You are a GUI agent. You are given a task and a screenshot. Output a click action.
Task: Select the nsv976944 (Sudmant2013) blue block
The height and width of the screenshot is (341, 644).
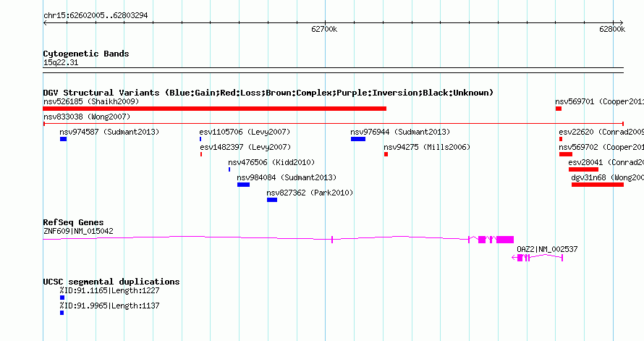(357, 139)
